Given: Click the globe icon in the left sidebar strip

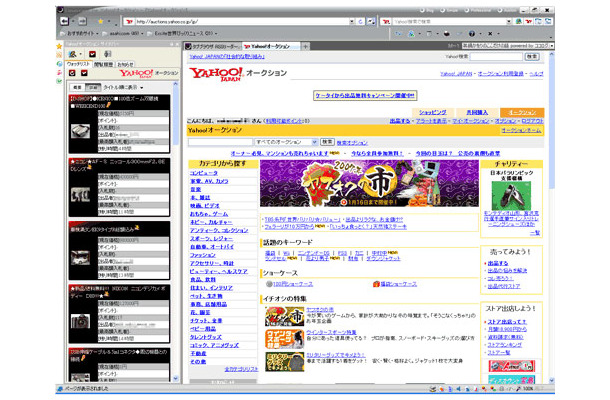Looking at the screenshot, I should click(x=59, y=64).
